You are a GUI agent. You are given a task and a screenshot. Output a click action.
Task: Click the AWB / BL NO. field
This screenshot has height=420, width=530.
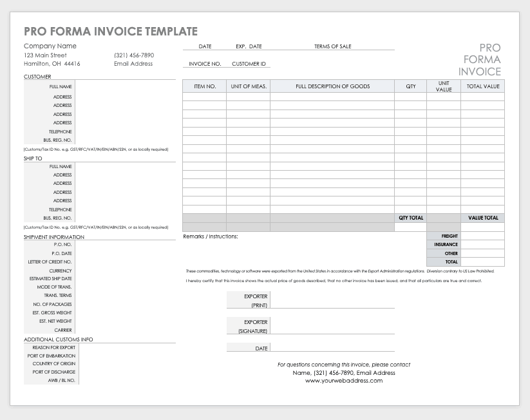125,380
